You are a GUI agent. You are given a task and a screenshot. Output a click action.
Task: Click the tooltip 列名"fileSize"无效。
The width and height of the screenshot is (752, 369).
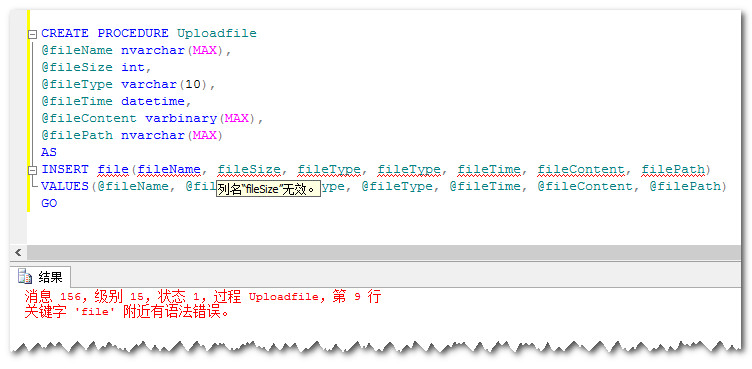(x=268, y=189)
